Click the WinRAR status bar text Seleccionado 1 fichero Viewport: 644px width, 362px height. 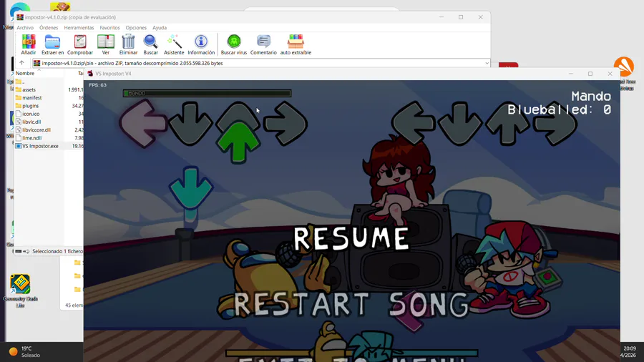57,251
